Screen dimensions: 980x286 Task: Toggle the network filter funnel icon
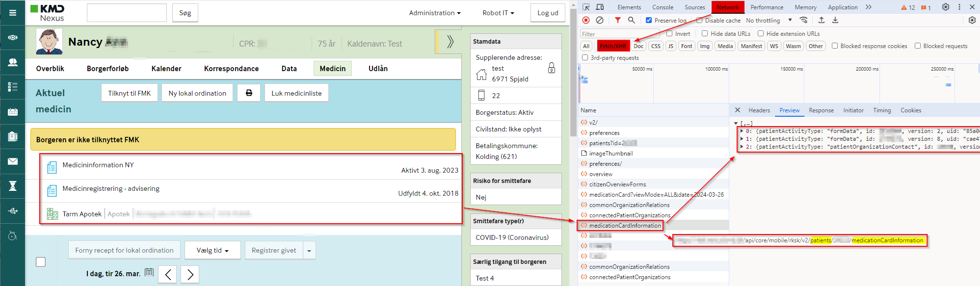click(618, 20)
